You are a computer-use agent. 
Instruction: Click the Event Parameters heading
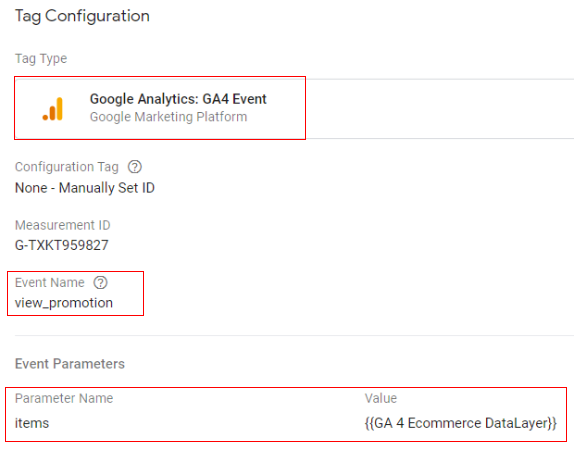[70, 364]
